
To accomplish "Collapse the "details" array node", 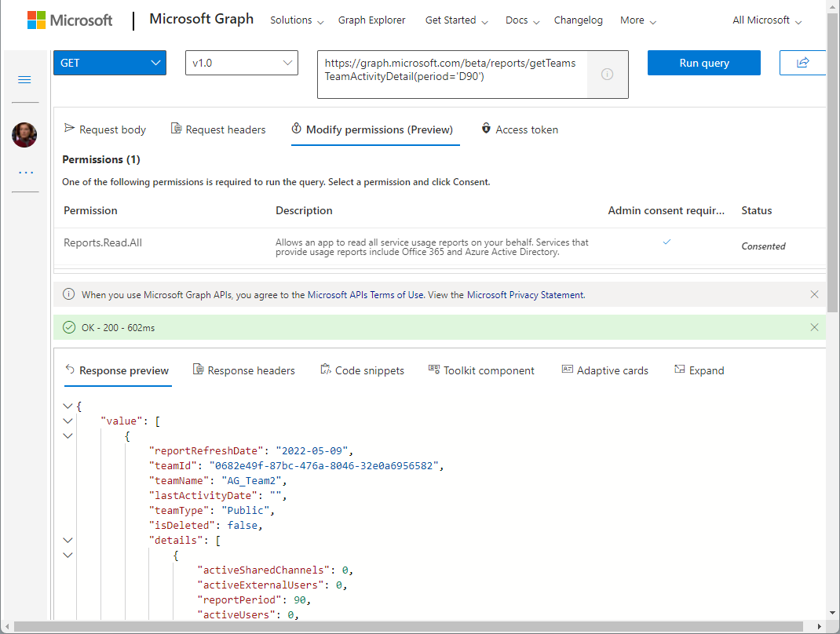I will pyautogui.click(x=68, y=541).
